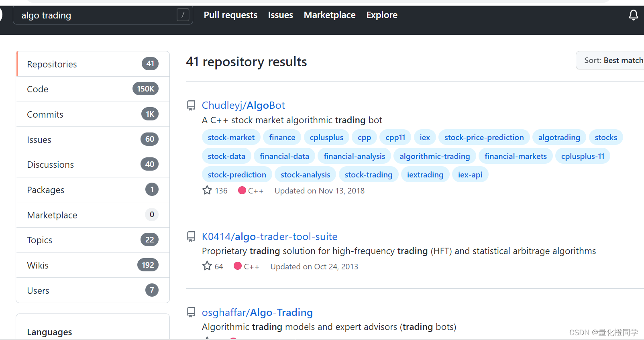Click the 192 count badge beside Wikis
This screenshot has width=644, height=340.
(148, 265)
